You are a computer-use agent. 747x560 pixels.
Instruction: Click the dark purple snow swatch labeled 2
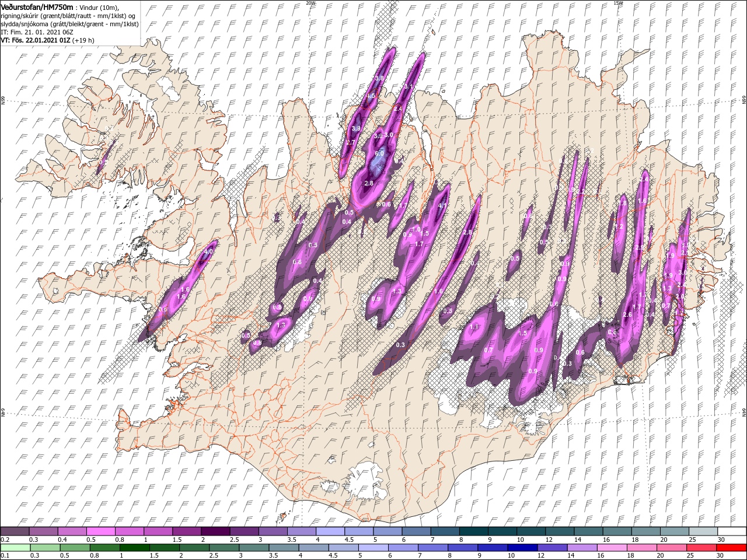pos(216,531)
